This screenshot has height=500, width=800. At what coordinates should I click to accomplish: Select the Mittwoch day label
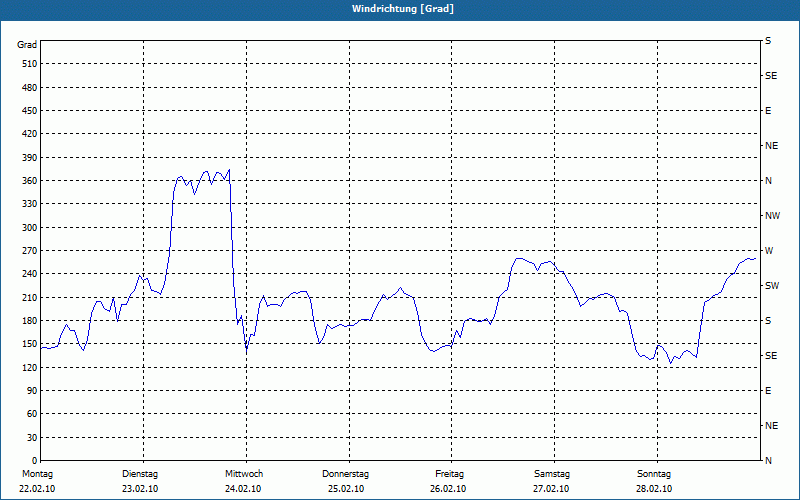point(244,474)
